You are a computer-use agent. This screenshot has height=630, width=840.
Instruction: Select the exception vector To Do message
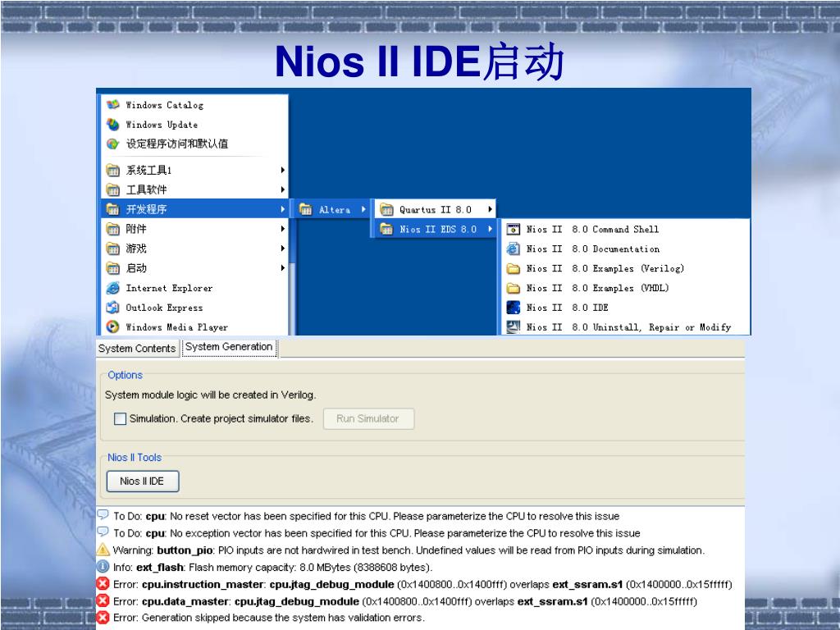[377, 533]
